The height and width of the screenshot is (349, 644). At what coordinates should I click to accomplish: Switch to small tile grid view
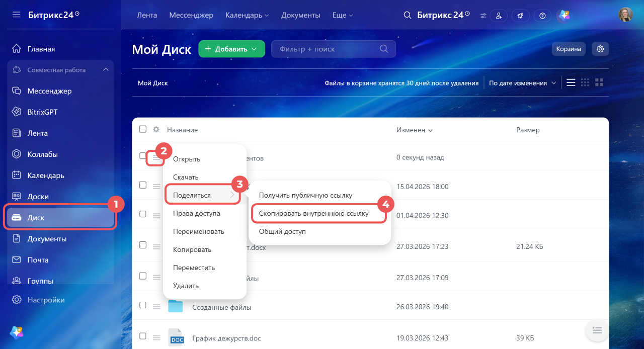[x=585, y=82]
